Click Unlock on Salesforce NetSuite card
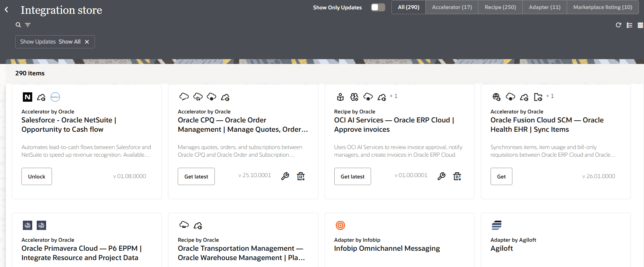The image size is (644, 267). pyautogui.click(x=37, y=176)
